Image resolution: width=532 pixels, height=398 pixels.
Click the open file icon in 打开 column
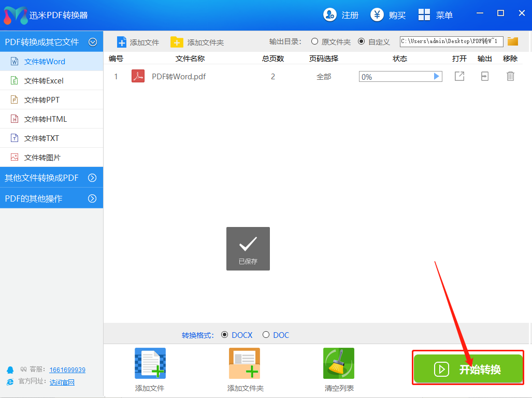(x=459, y=77)
